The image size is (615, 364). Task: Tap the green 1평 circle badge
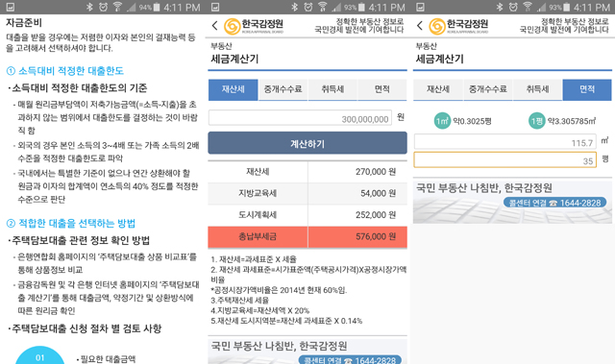coord(536,121)
